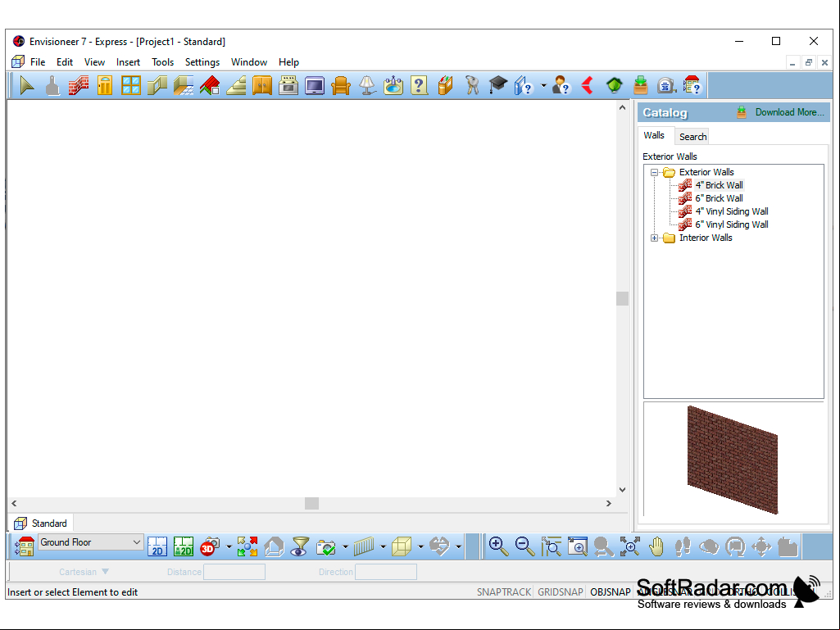Open the funnel display filter icon
The width and height of the screenshot is (840, 630).
pos(300,546)
